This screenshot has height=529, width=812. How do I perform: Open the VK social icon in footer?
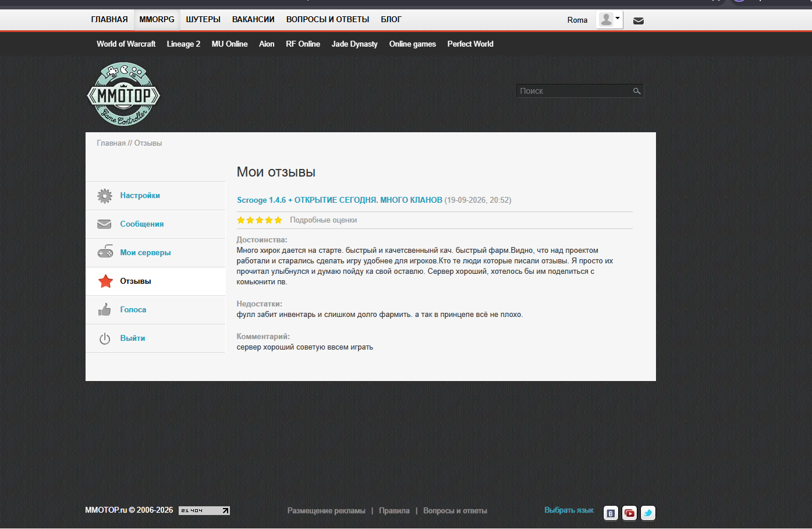point(611,513)
